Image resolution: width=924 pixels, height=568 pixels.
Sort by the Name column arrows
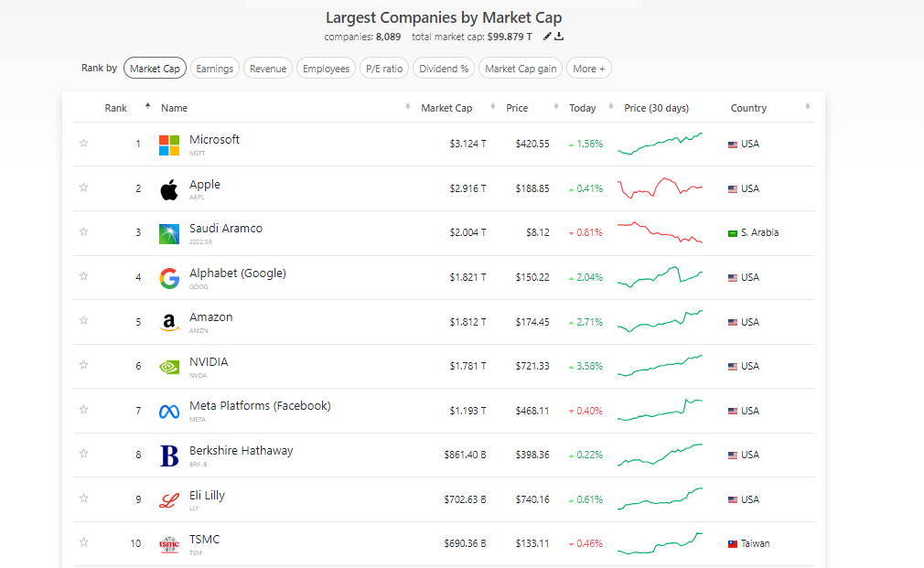408,106
